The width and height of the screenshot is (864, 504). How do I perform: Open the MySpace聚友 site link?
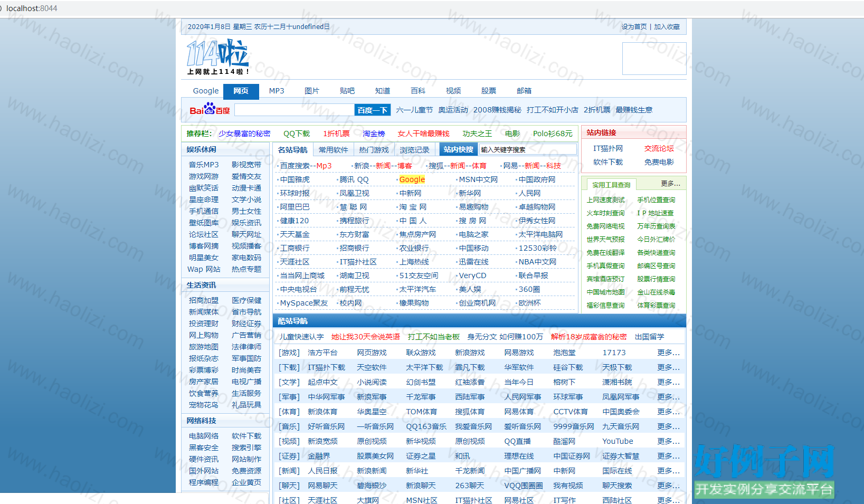(x=304, y=303)
